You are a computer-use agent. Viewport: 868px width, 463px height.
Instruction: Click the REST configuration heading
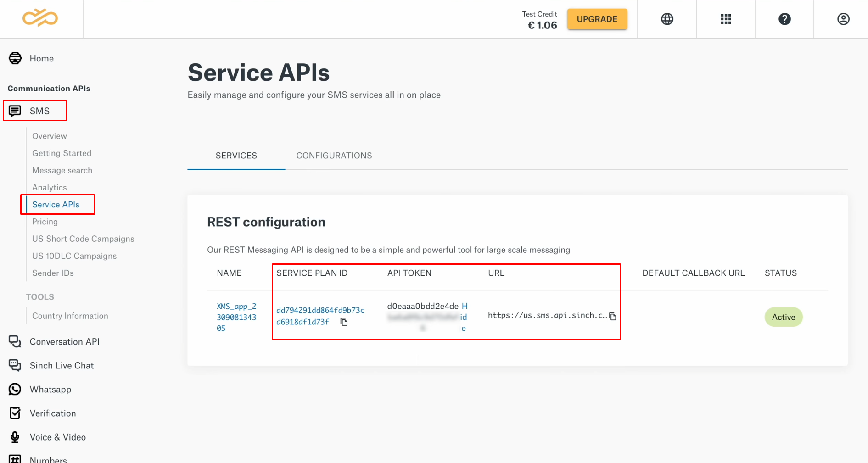click(x=266, y=222)
